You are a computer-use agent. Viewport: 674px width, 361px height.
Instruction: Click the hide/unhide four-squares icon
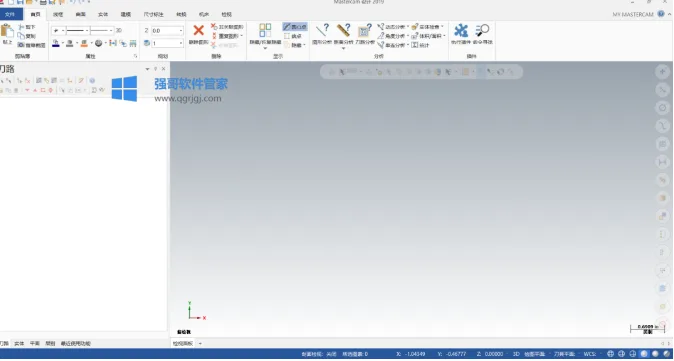click(x=265, y=30)
